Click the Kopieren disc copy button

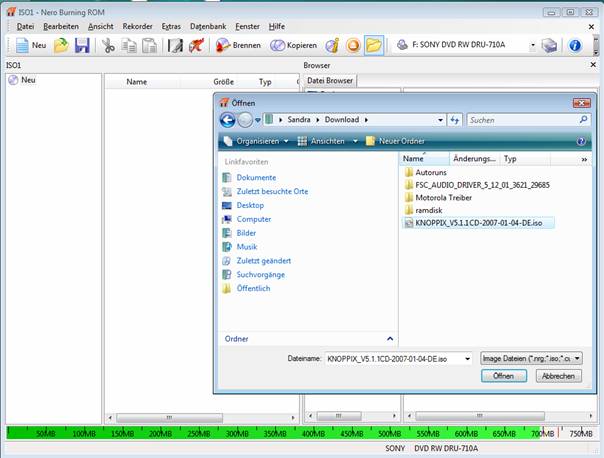click(x=293, y=45)
